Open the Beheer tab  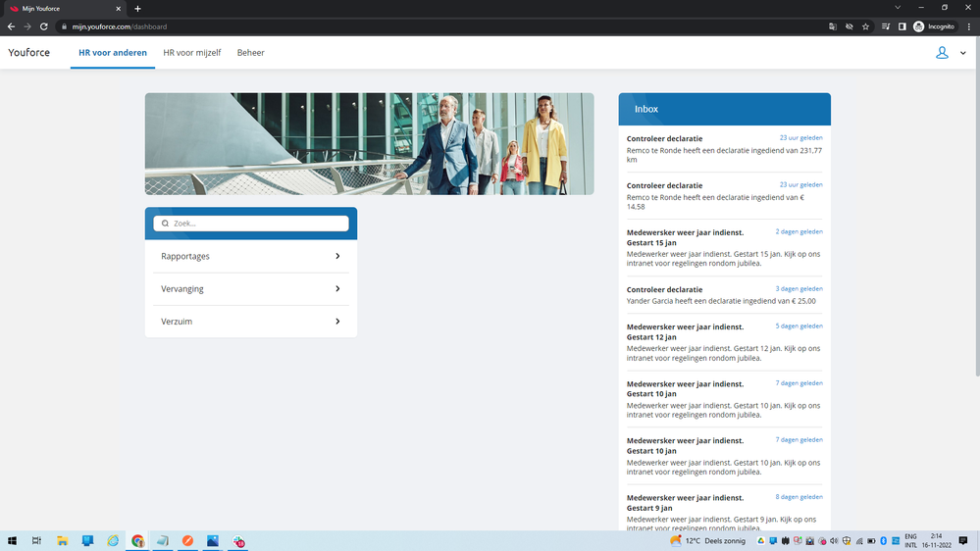tap(250, 53)
